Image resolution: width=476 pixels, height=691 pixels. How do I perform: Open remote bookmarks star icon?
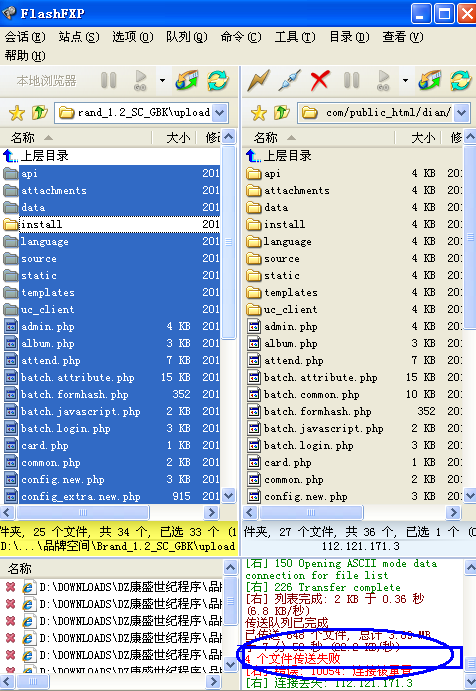coord(259,113)
